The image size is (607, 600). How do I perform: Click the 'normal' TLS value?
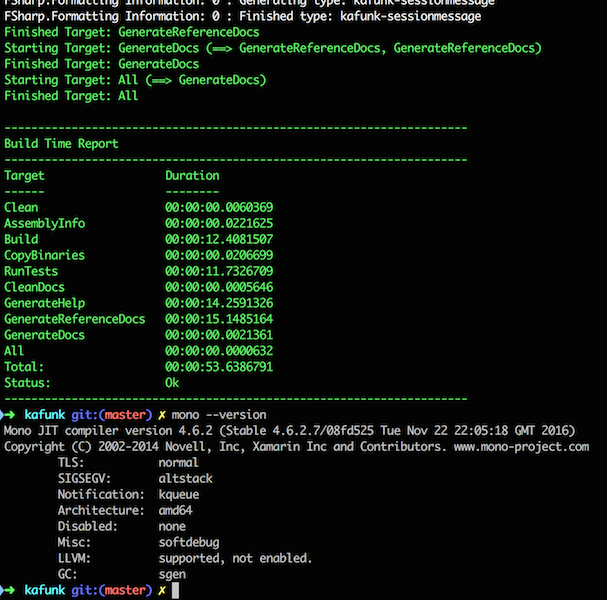click(x=178, y=463)
